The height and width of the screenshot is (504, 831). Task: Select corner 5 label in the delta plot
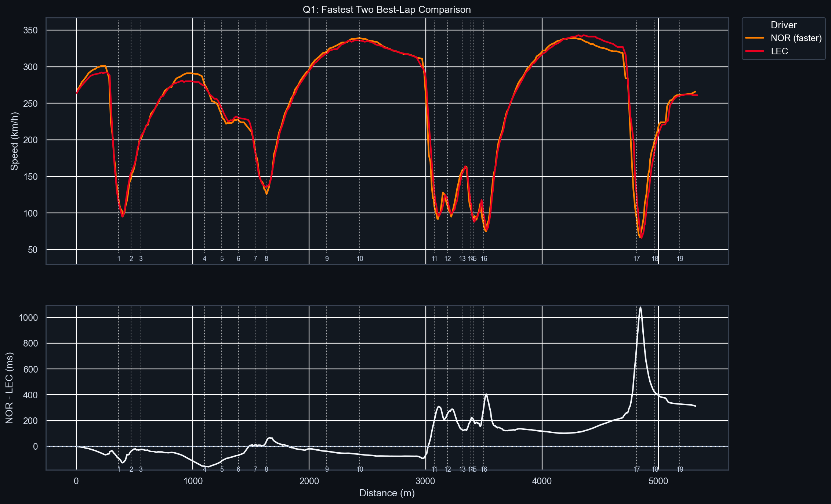tap(222, 469)
